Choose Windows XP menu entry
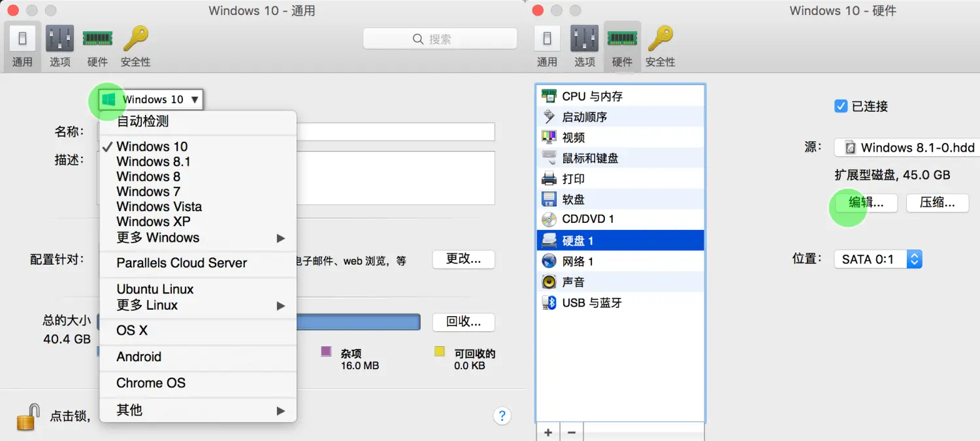The width and height of the screenshot is (980, 441). pyautogui.click(x=198, y=221)
